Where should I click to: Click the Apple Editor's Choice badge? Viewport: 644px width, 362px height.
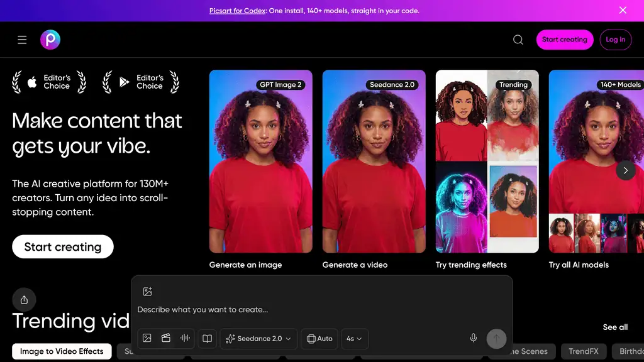click(49, 82)
